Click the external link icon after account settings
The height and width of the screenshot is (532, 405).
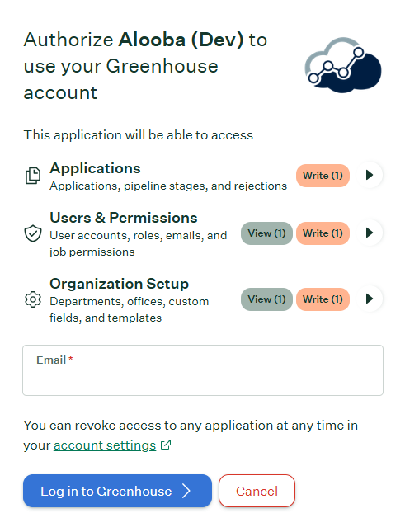point(166,445)
